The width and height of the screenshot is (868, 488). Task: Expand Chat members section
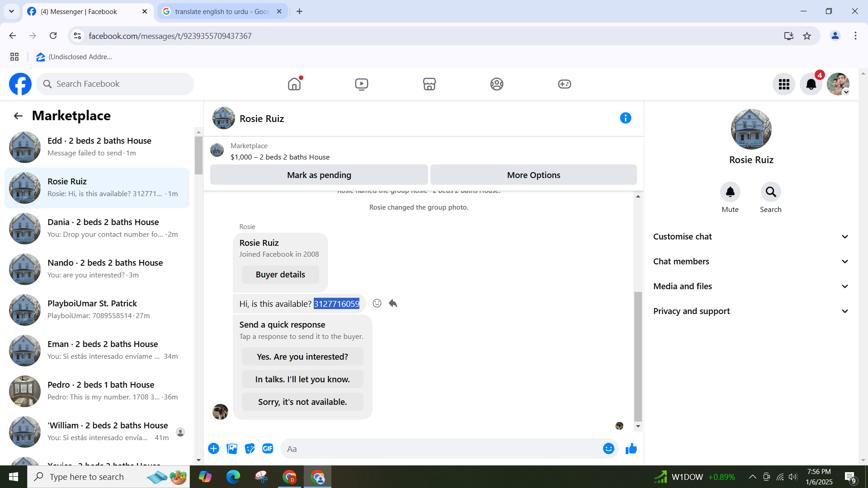750,261
